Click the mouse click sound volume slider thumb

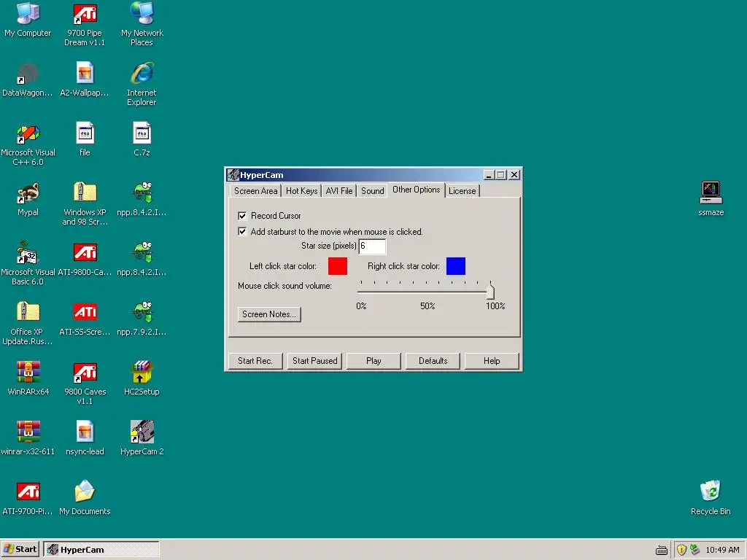490,291
